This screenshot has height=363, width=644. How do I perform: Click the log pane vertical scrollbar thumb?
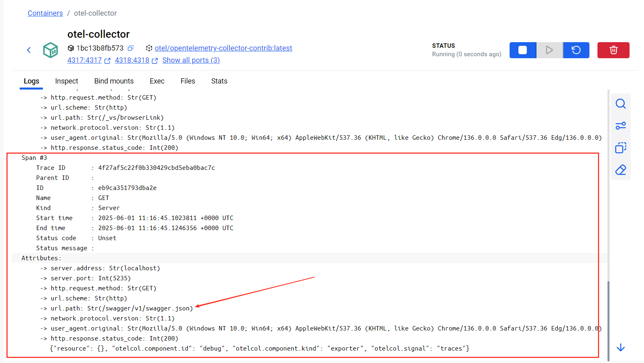pos(608,320)
